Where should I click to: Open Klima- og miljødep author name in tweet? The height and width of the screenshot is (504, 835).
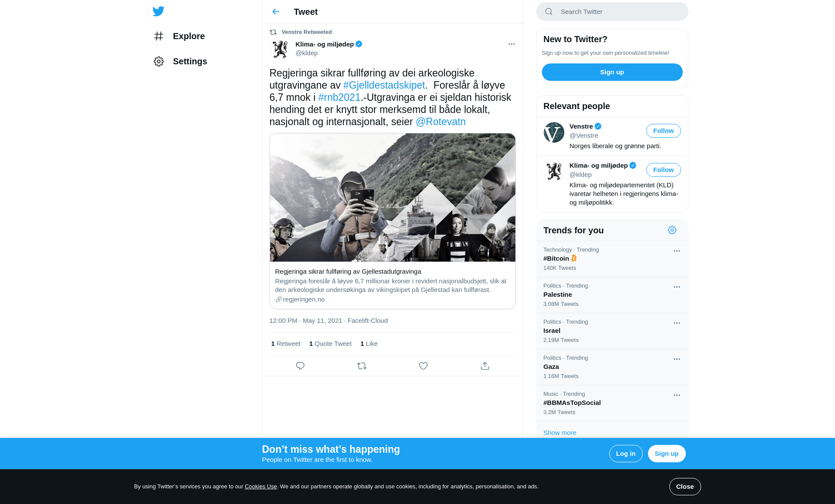[324, 44]
